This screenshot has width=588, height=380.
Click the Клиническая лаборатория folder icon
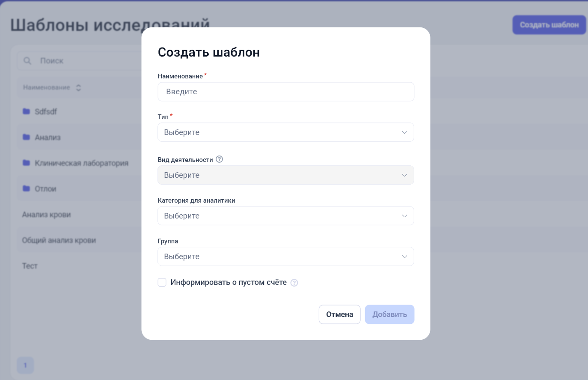tap(27, 163)
